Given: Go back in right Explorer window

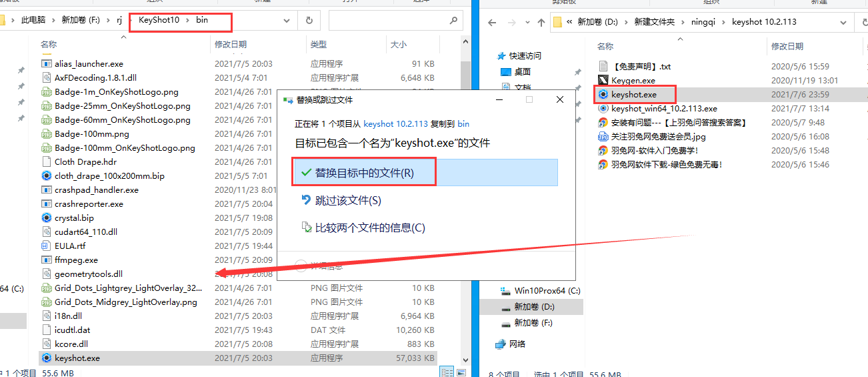Looking at the screenshot, I should pos(492,22).
